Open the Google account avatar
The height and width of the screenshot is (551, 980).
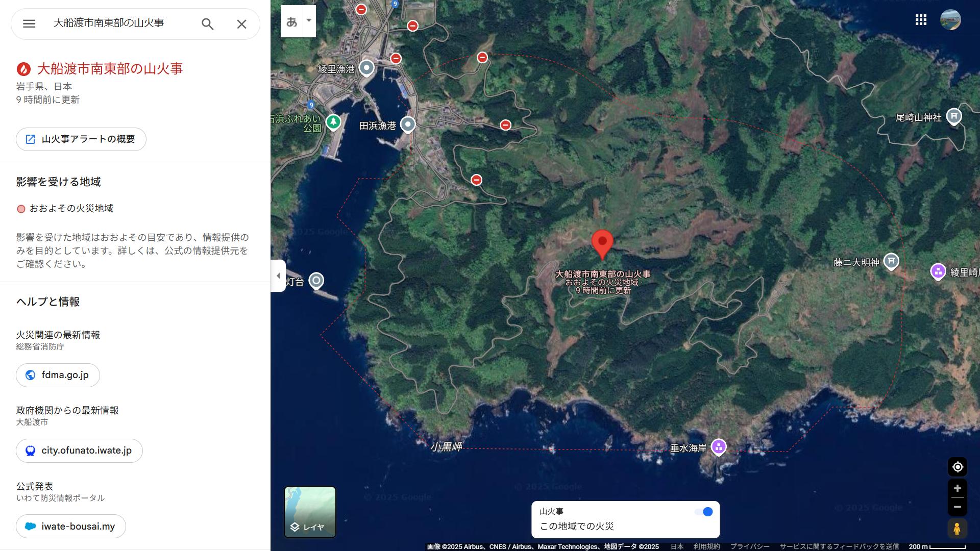coord(950,20)
